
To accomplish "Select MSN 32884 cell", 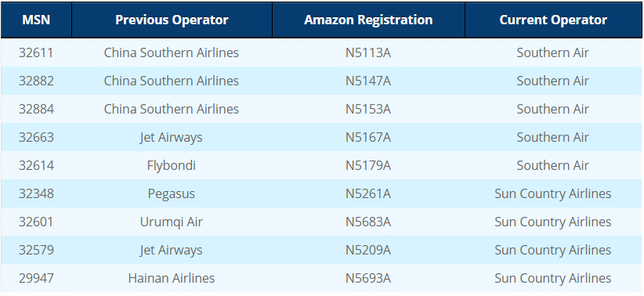I will (x=36, y=109).
